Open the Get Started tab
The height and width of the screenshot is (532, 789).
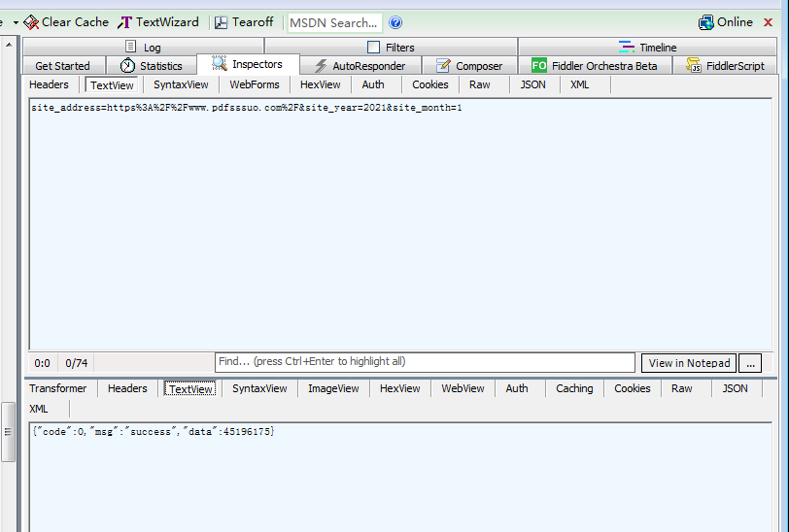click(63, 66)
